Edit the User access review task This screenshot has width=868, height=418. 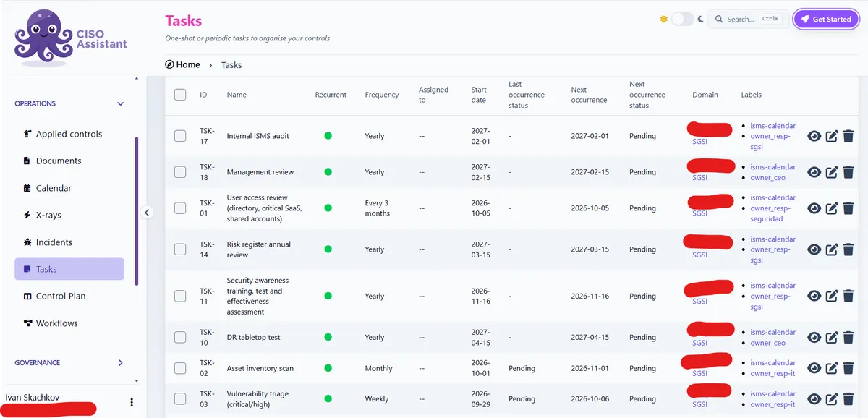(x=832, y=208)
